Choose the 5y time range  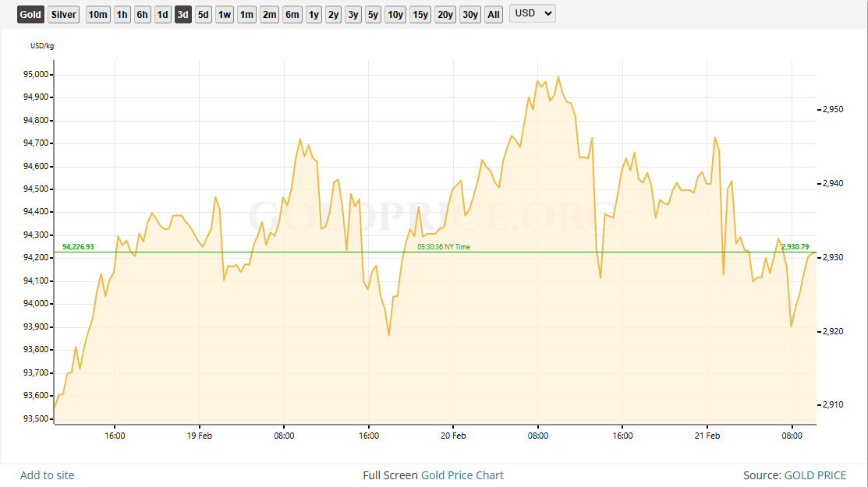pyautogui.click(x=373, y=14)
